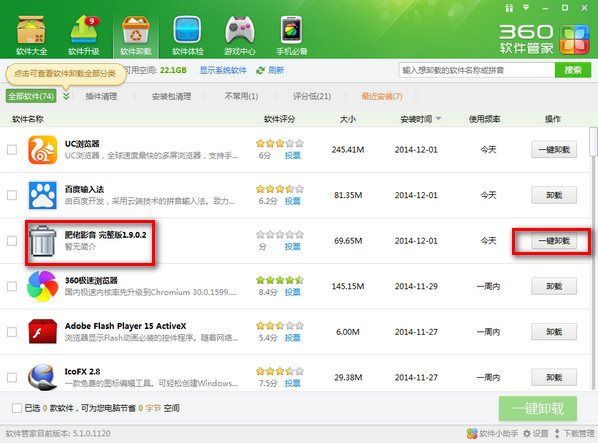Sort by 安装时间 column arrow
Screen dimensions: 598x443
point(438,119)
